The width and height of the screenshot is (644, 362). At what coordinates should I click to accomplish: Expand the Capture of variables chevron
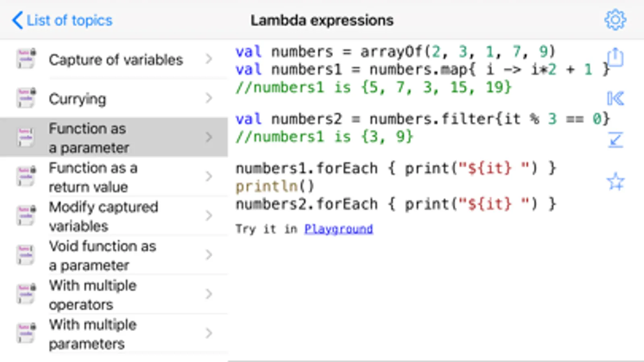click(x=209, y=59)
